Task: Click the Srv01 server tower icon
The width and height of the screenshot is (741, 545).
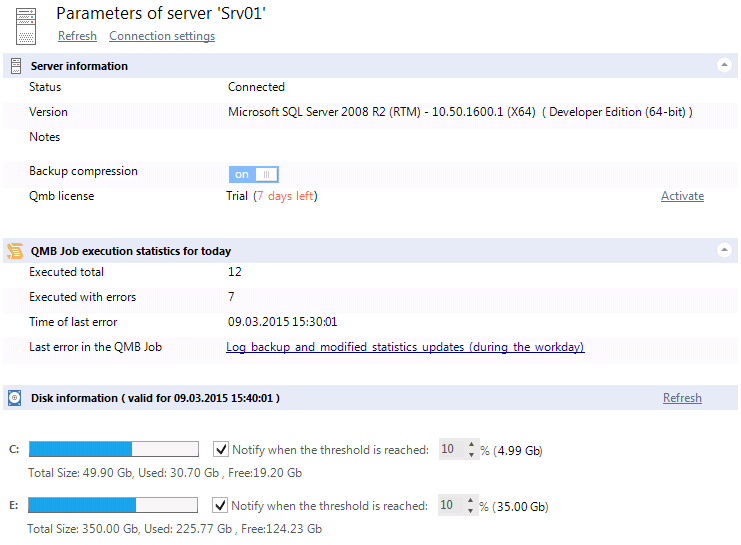Action: (x=26, y=26)
